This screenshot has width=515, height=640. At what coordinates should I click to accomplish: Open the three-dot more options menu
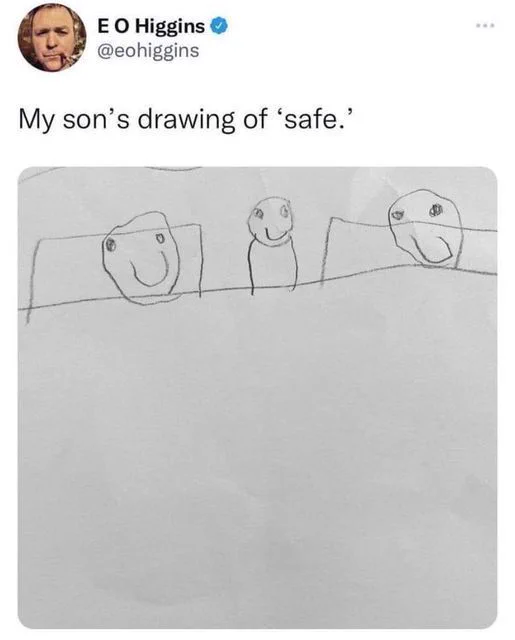point(485,26)
